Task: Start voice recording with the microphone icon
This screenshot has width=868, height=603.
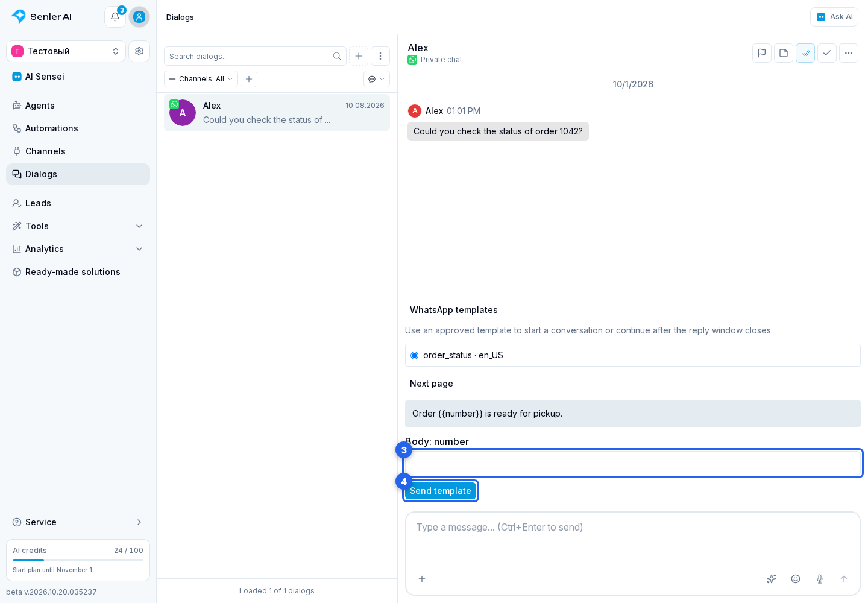Action: 820,579
